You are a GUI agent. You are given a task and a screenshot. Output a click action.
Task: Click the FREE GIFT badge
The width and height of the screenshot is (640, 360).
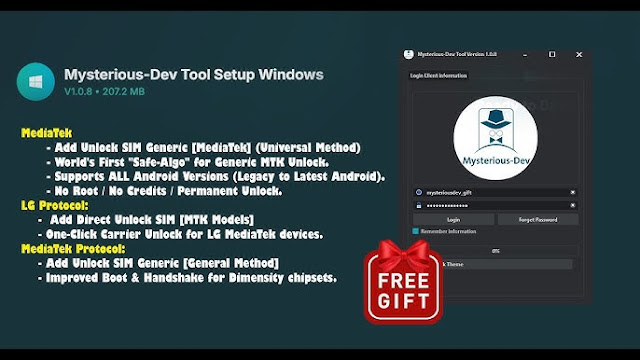click(x=403, y=282)
